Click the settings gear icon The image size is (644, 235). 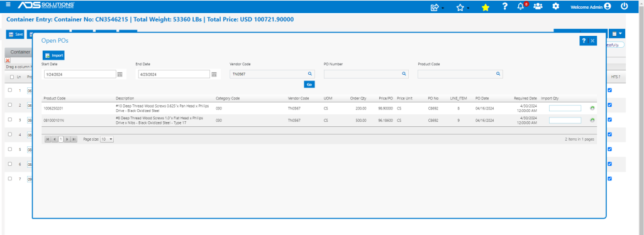(556, 6)
